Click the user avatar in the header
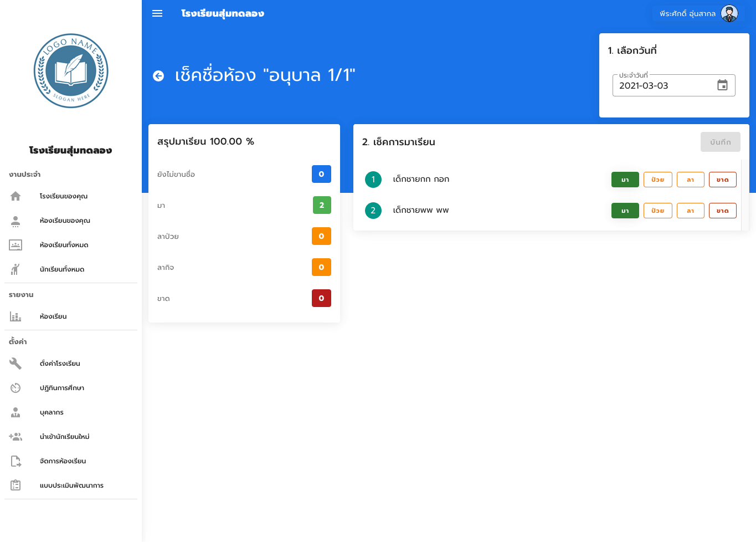The width and height of the screenshot is (756, 542). click(729, 13)
